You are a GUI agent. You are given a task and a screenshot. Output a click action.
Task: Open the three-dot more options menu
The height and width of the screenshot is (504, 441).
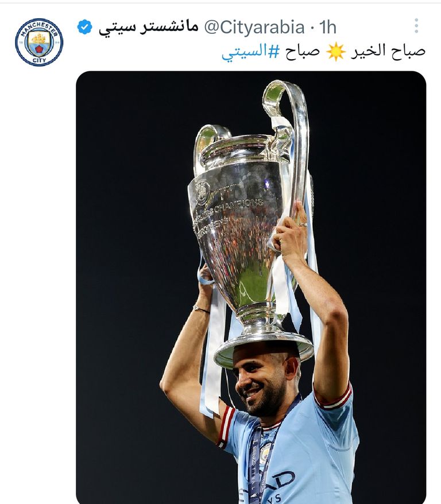[x=416, y=26]
